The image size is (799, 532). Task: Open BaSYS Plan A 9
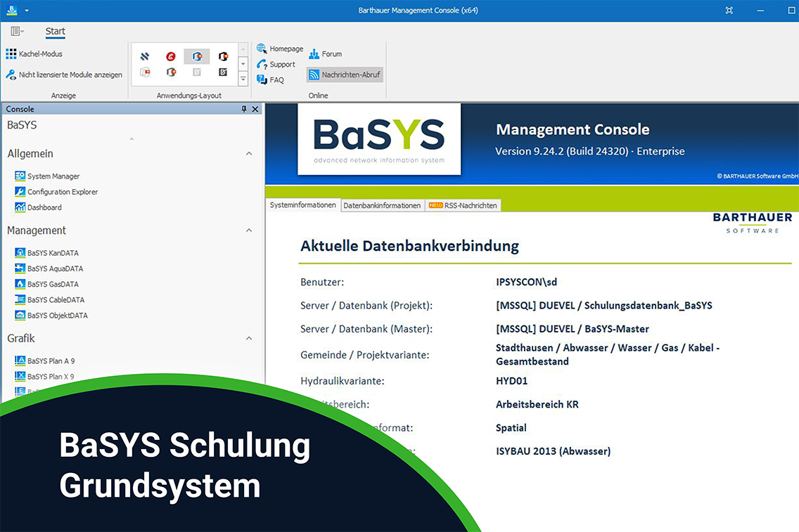[x=51, y=361]
